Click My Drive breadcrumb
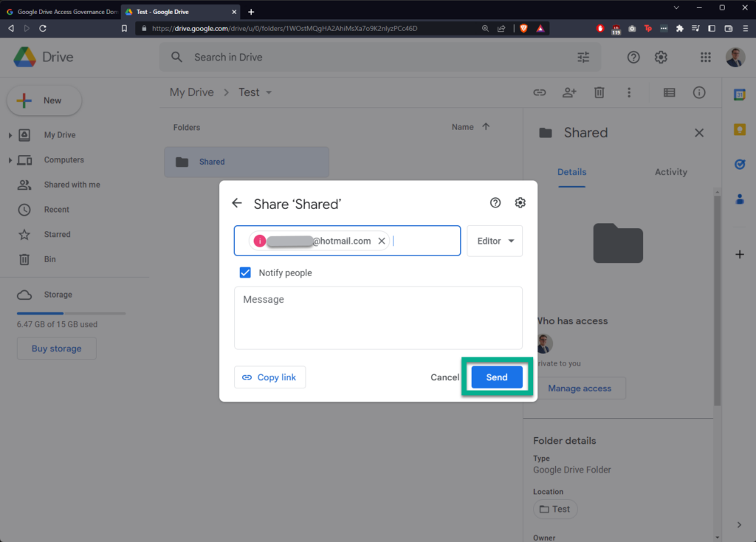The width and height of the screenshot is (756, 542). pos(191,92)
